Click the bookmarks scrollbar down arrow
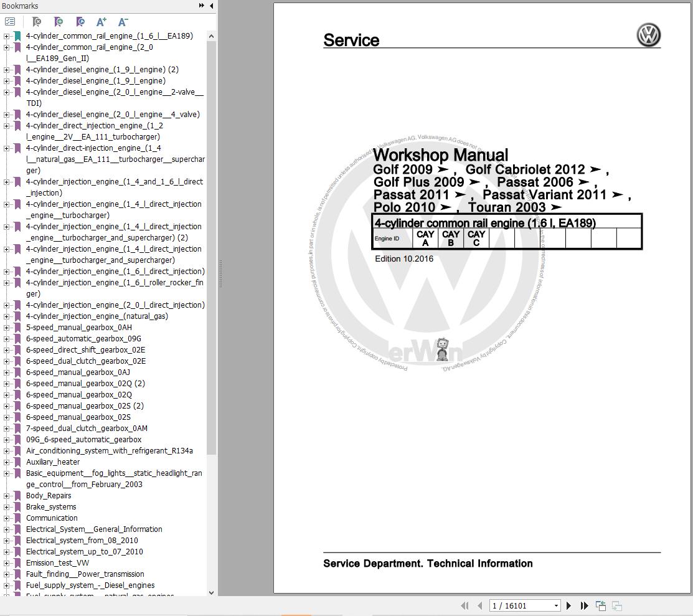This screenshot has height=616, width=693. click(211, 592)
